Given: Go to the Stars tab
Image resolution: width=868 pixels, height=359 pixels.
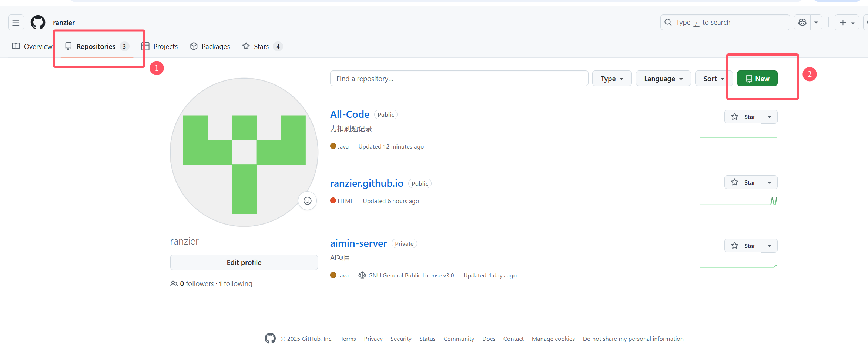Looking at the screenshot, I should coord(262,46).
